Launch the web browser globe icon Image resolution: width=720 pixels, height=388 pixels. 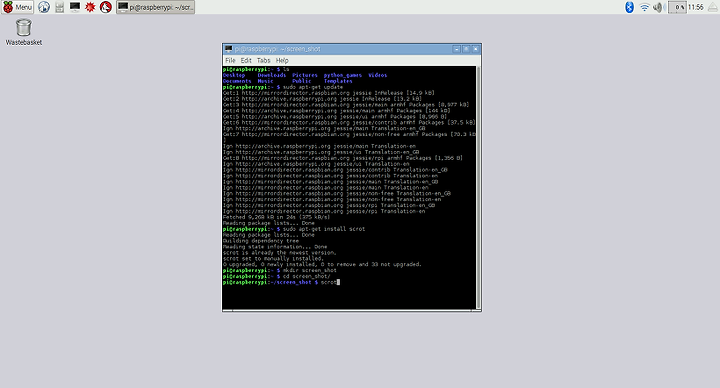[44, 7]
